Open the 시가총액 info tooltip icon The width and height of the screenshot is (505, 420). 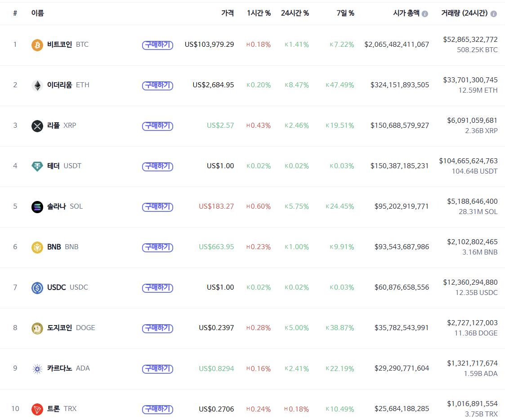coord(424,13)
